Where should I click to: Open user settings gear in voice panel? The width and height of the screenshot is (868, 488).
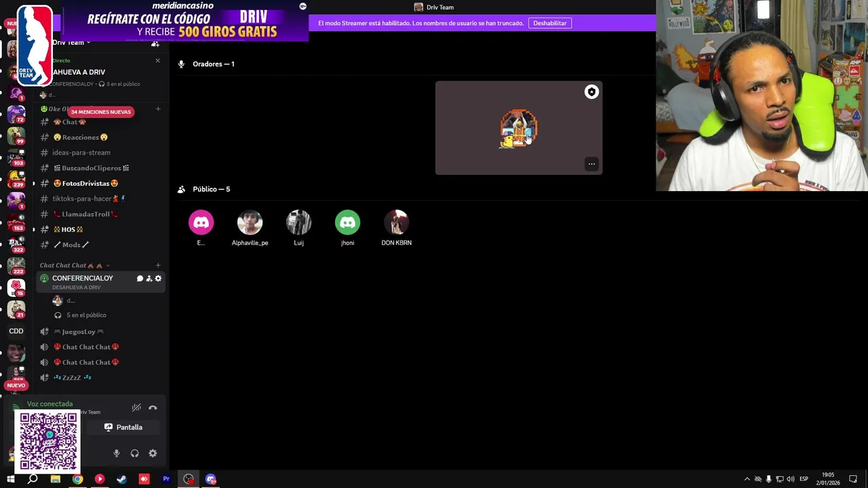coord(153,453)
